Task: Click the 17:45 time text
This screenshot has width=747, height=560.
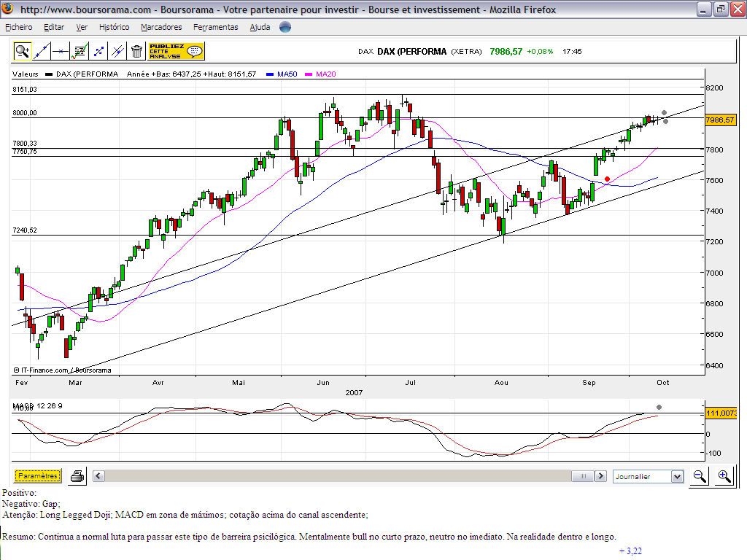Action: click(572, 52)
